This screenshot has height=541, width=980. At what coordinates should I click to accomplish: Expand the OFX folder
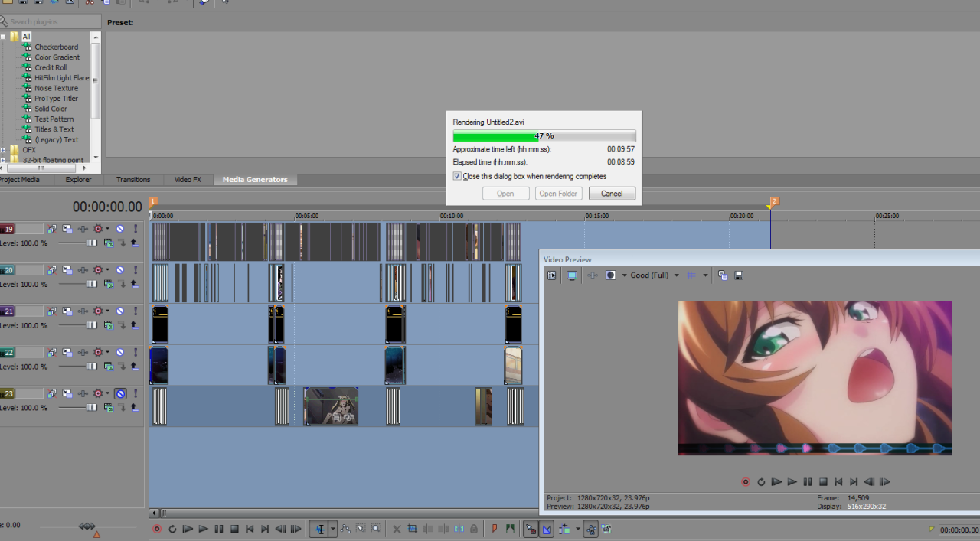pos(3,150)
